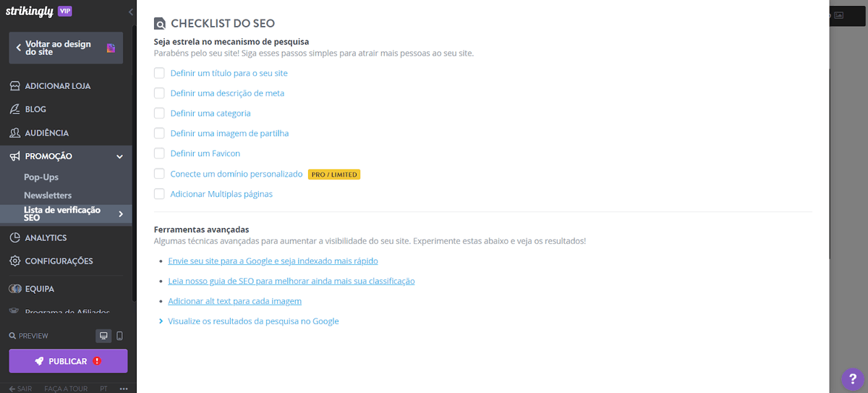The width and height of the screenshot is (868, 393).
Task: Open 'Definir uma imagem de partilha' link
Action: click(x=229, y=133)
